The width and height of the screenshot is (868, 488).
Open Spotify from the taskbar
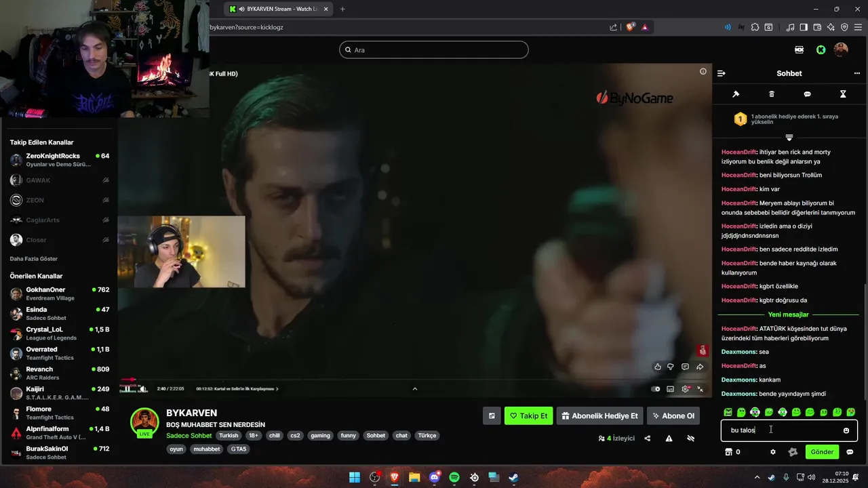coord(454,477)
